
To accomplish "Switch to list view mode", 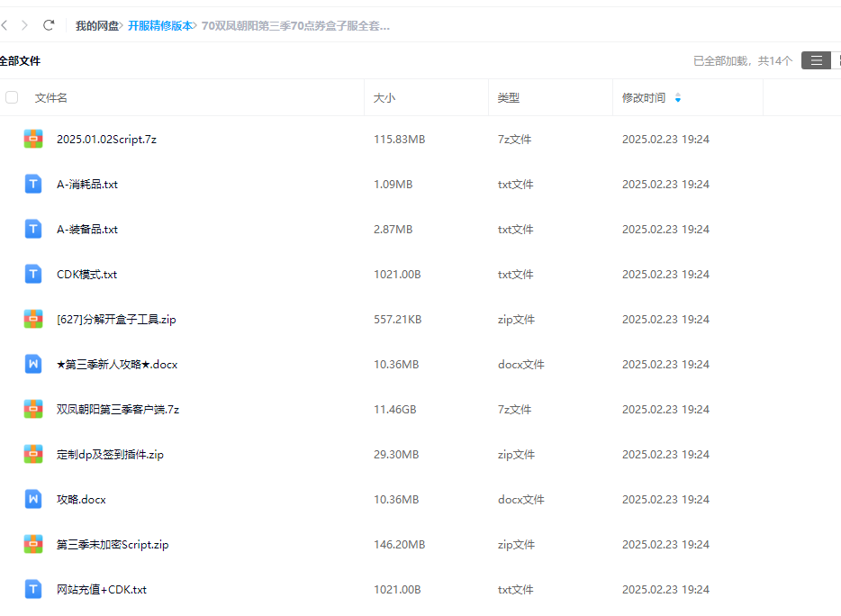I will pos(816,60).
